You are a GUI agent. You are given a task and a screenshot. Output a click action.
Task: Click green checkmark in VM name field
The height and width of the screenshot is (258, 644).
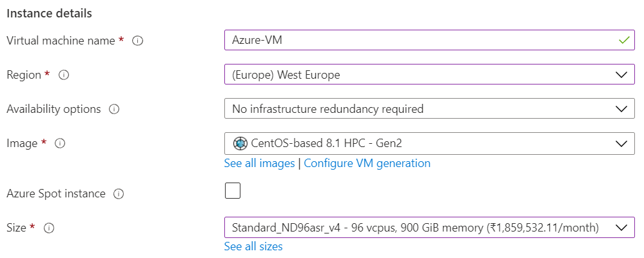click(623, 40)
